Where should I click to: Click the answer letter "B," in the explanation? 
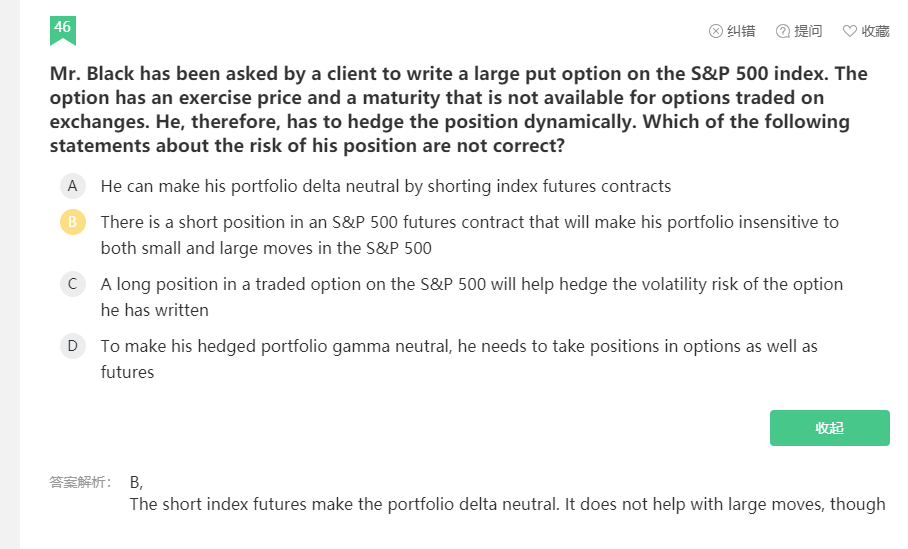136,482
